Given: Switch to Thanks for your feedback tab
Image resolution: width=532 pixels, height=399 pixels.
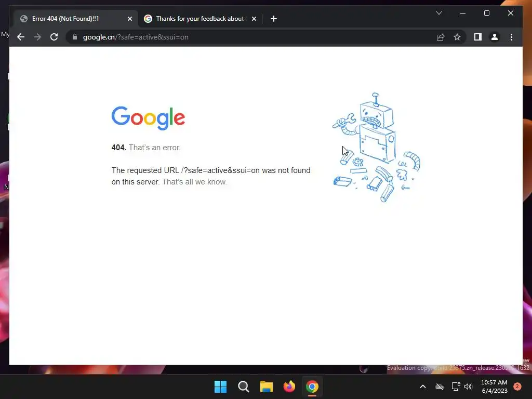Looking at the screenshot, I should [200, 19].
